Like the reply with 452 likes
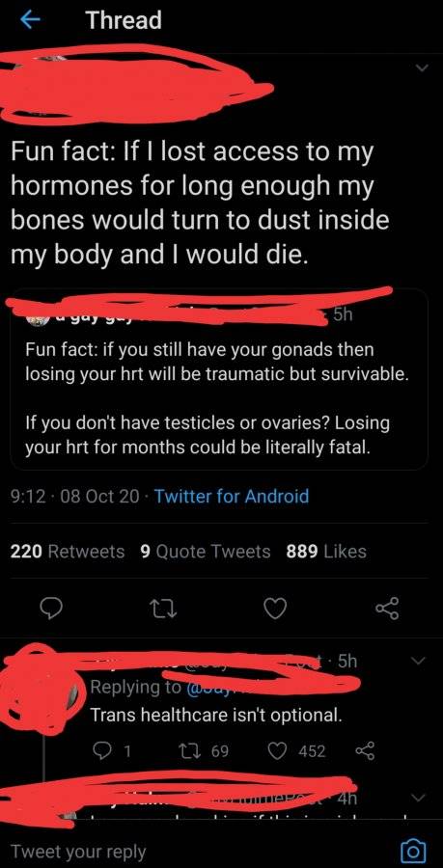This screenshot has height=868, width=443. pyautogui.click(x=297, y=751)
